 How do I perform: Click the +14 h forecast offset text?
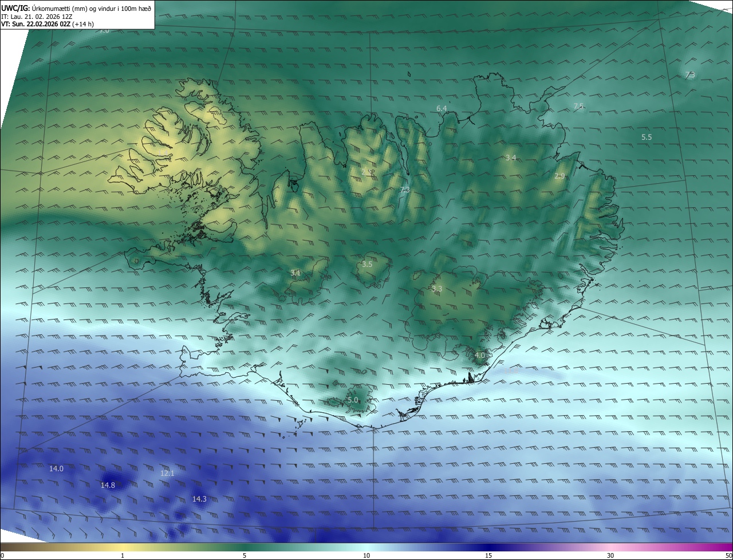click(84, 25)
